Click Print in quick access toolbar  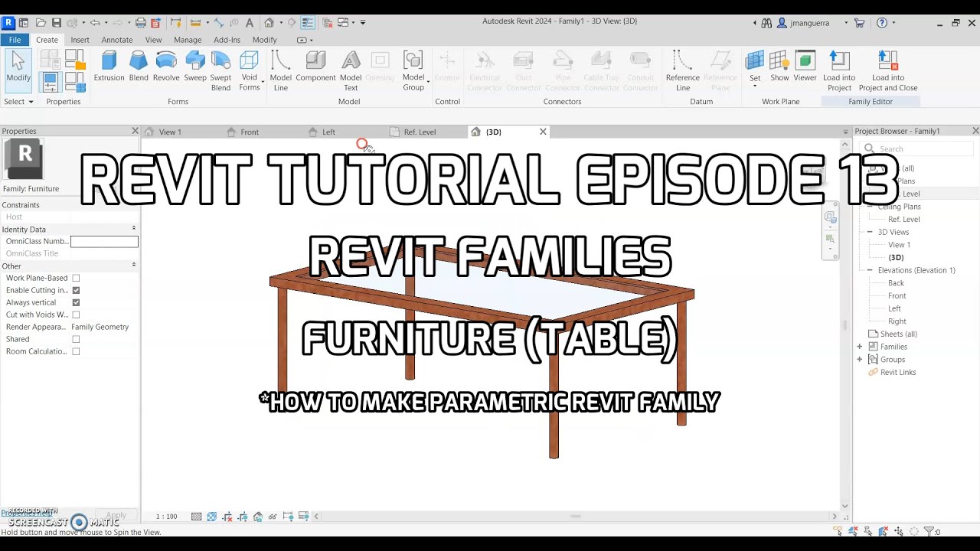(141, 23)
